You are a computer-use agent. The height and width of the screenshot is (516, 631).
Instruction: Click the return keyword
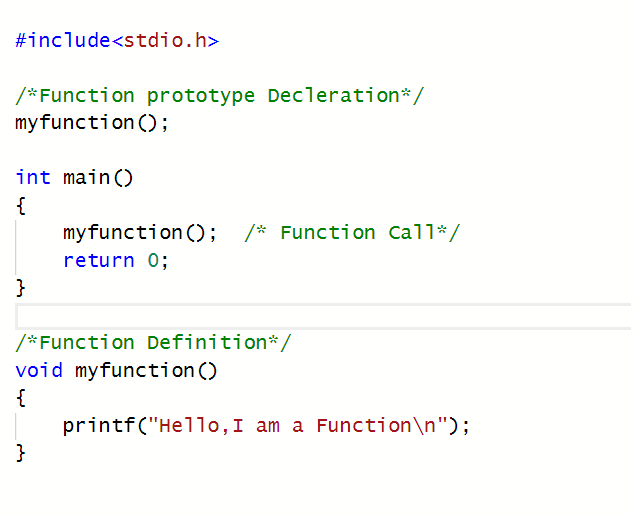coord(98,260)
